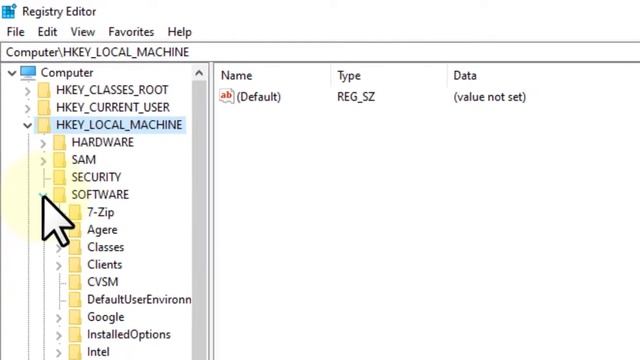Click the tree scrollbar up arrow

(199, 73)
